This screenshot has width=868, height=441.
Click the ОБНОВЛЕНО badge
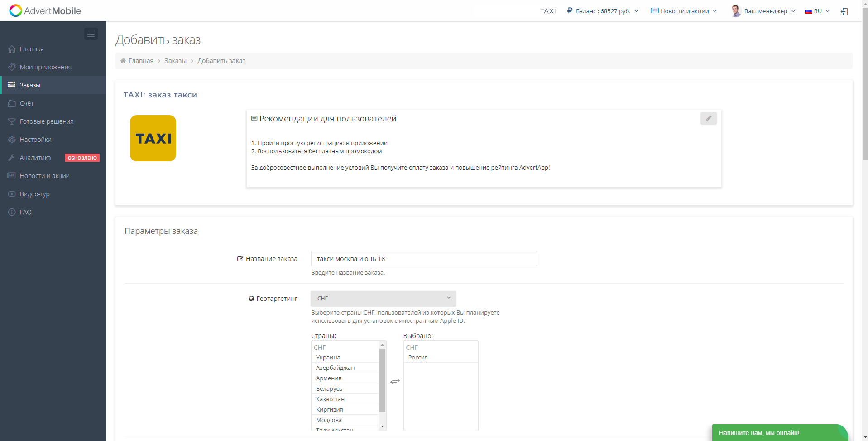point(82,158)
